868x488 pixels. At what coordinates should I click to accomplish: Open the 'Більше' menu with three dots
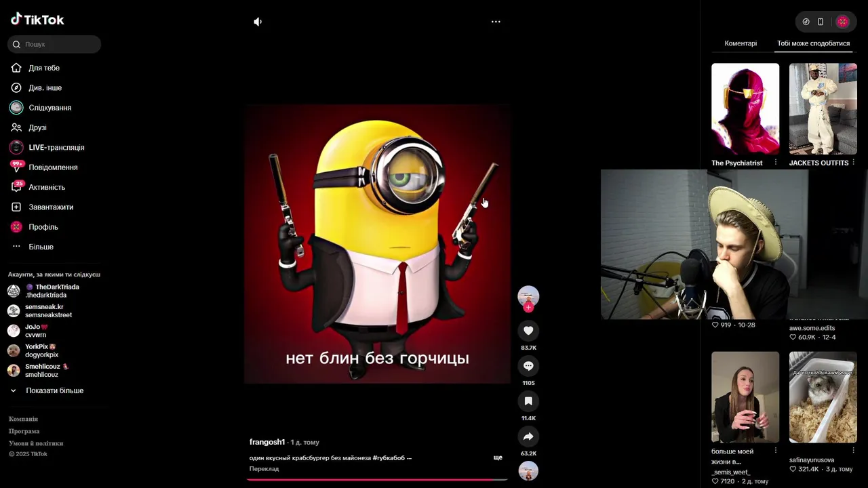pyautogui.click(x=41, y=247)
